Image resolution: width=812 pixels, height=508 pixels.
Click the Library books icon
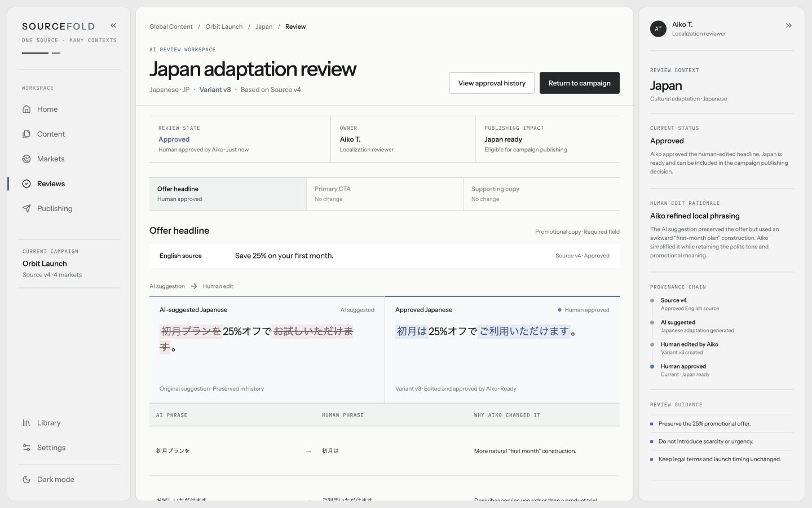click(27, 423)
